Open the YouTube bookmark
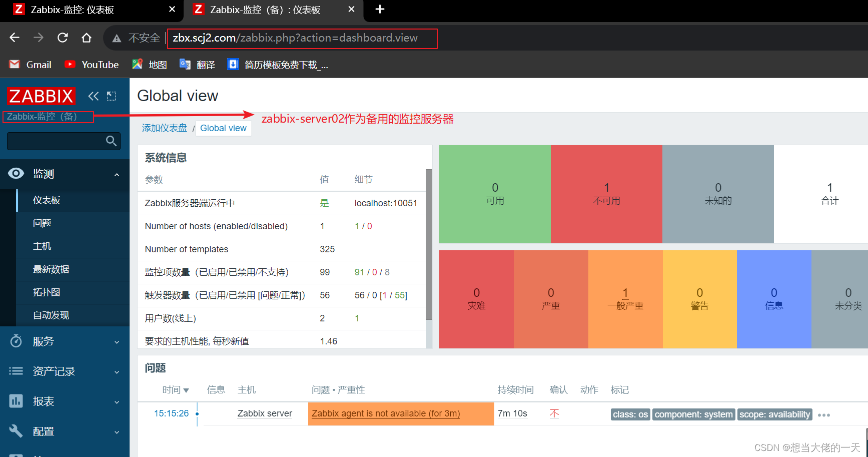 pyautogui.click(x=92, y=65)
